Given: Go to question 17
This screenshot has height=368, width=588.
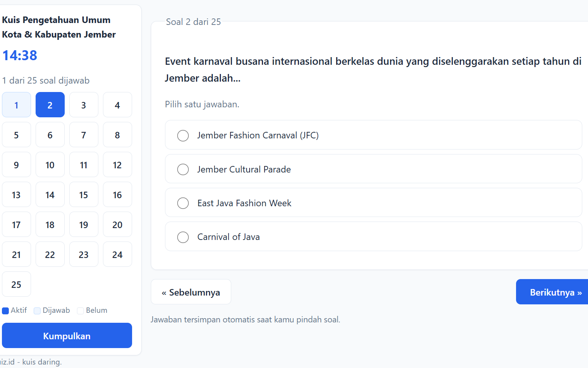Looking at the screenshot, I should [x=16, y=224].
